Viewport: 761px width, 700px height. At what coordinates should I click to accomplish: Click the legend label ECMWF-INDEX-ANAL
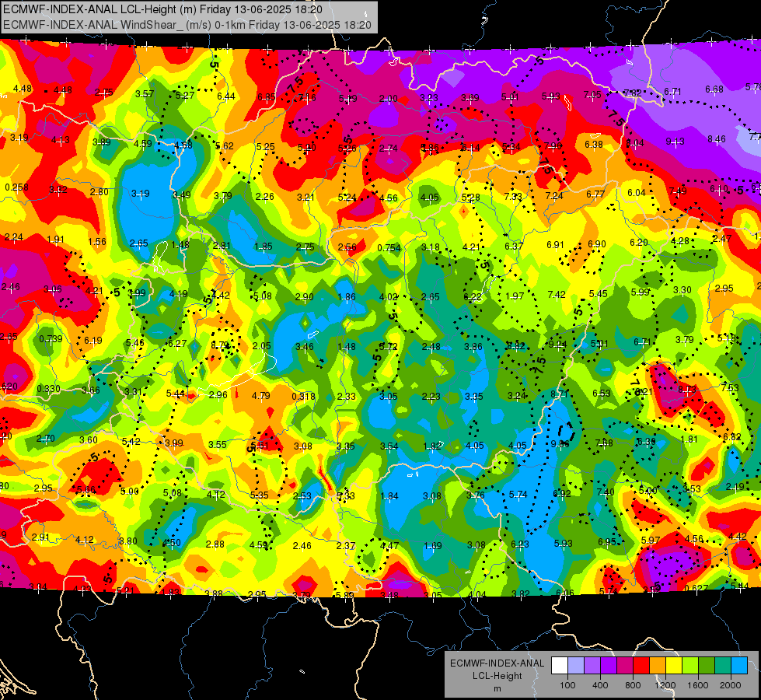497,663
